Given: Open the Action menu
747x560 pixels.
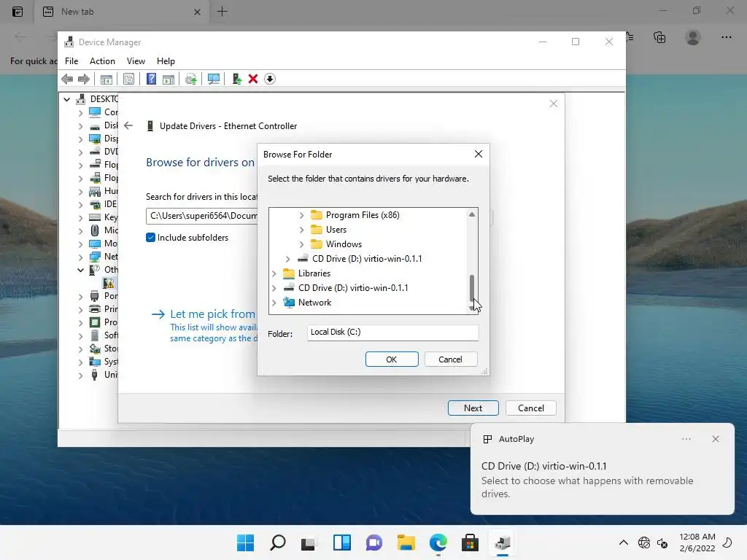Looking at the screenshot, I should (x=102, y=61).
